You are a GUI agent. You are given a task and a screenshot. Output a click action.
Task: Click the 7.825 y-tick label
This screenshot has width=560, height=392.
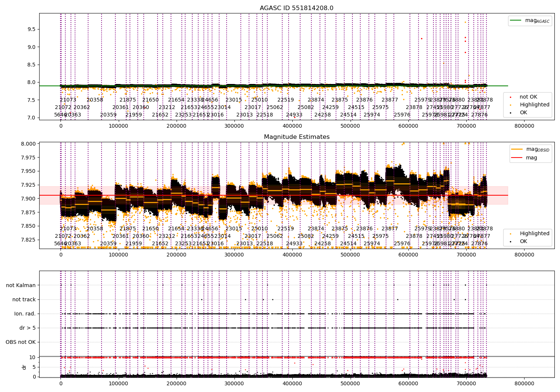pos(28,240)
